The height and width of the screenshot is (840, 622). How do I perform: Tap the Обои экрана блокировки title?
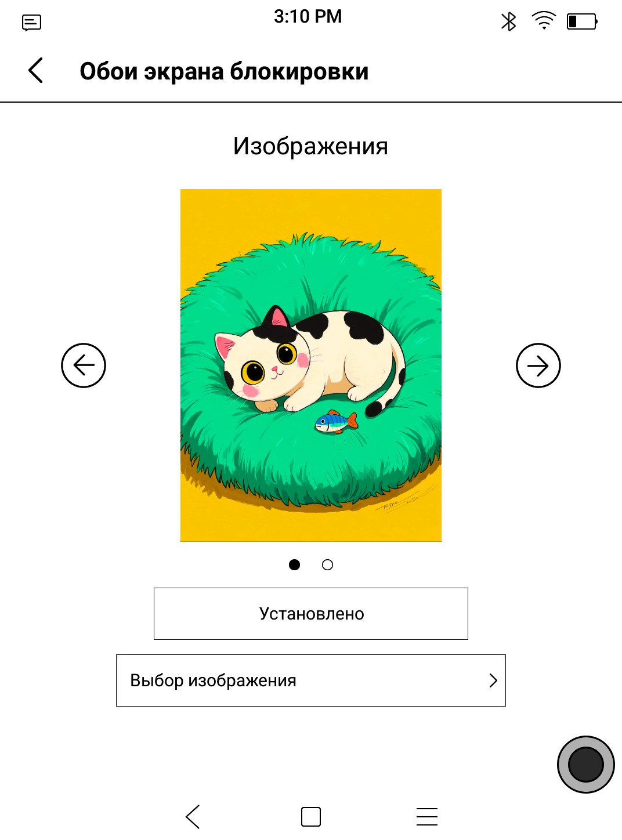pos(224,71)
